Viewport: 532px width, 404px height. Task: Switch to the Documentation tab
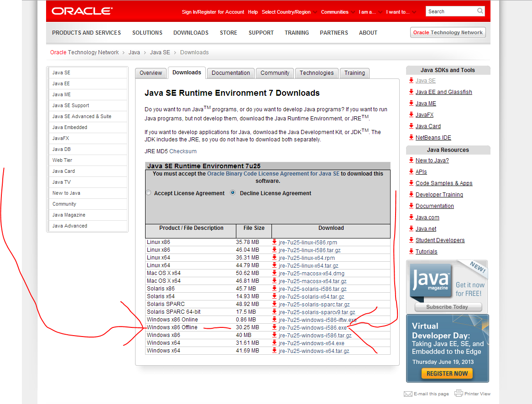[231, 73]
